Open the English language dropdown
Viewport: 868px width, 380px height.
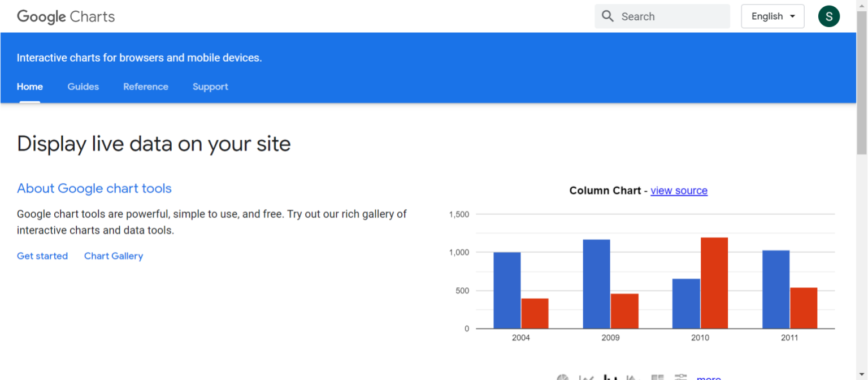tap(772, 16)
